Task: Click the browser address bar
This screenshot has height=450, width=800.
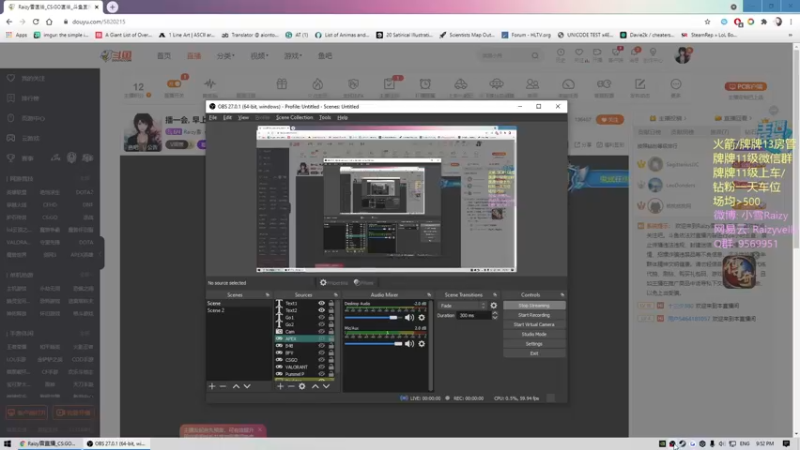Action: coord(383,22)
